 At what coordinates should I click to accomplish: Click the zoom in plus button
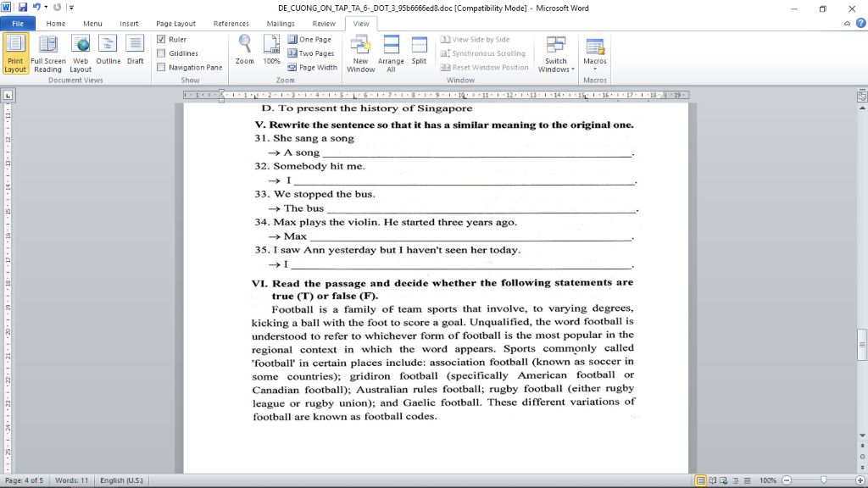click(860, 480)
